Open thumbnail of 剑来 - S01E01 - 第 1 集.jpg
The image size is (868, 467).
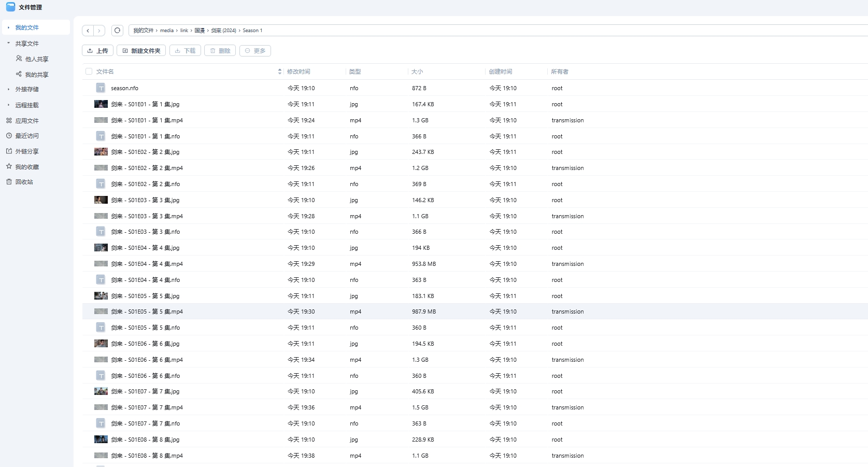[x=101, y=104]
